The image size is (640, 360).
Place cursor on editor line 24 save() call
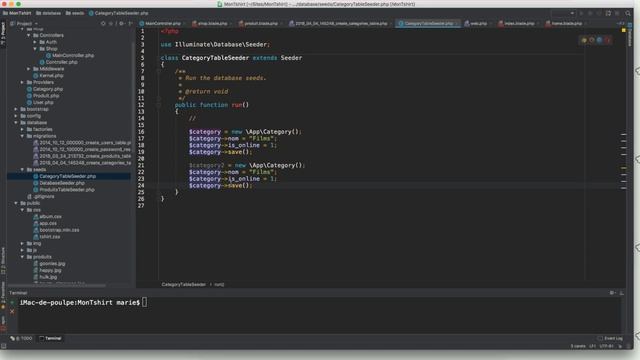pos(241,186)
